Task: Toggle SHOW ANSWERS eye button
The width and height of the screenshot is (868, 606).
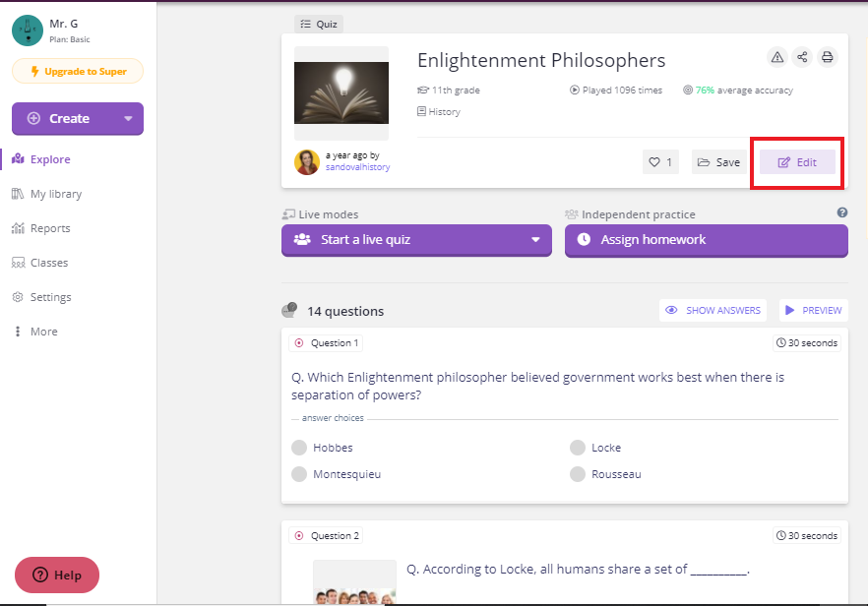Action: tap(713, 311)
